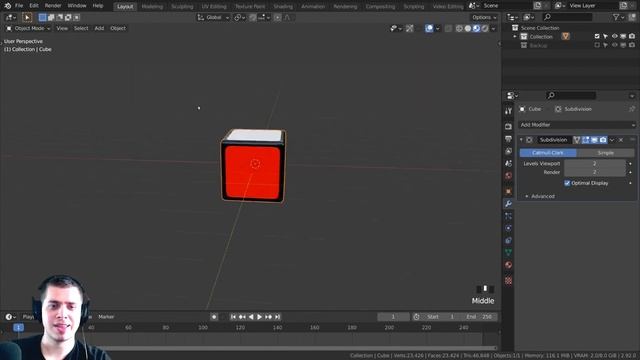Open the Modifier properties wrench tab
This screenshot has height=360, width=640.
(x=508, y=204)
